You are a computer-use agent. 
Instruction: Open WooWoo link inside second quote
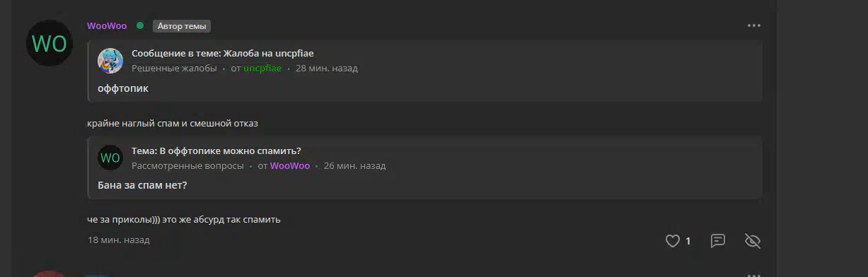click(x=290, y=165)
